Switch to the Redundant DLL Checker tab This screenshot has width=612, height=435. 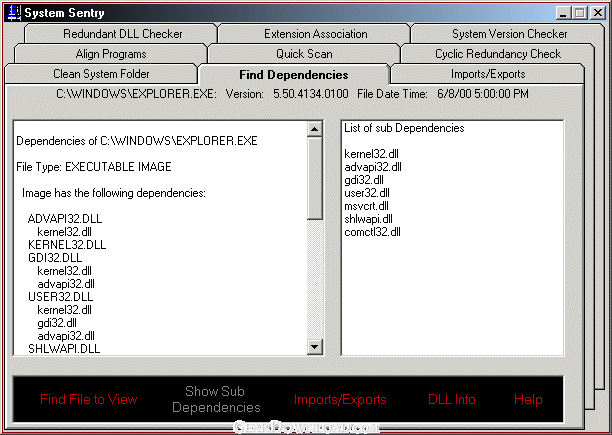[121, 34]
